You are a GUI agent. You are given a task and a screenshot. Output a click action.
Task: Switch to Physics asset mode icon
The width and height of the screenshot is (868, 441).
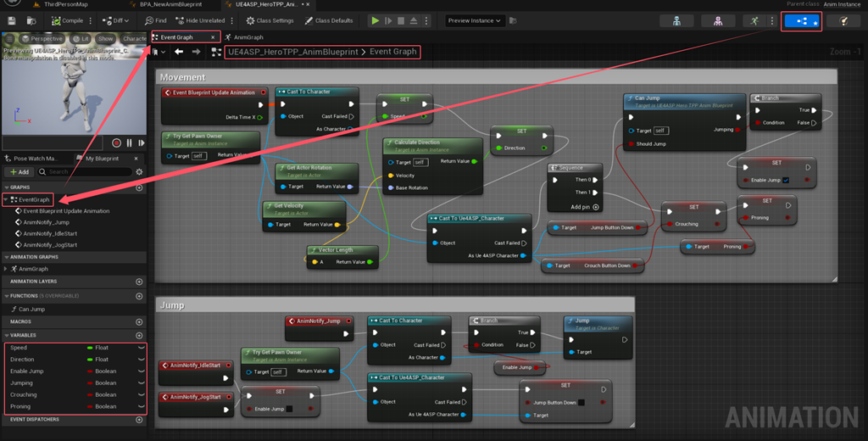[843, 21]
